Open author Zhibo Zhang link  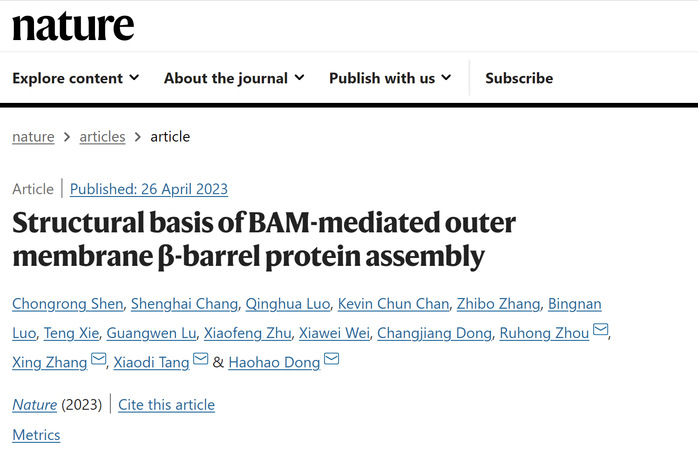click(x=499, y=304)
